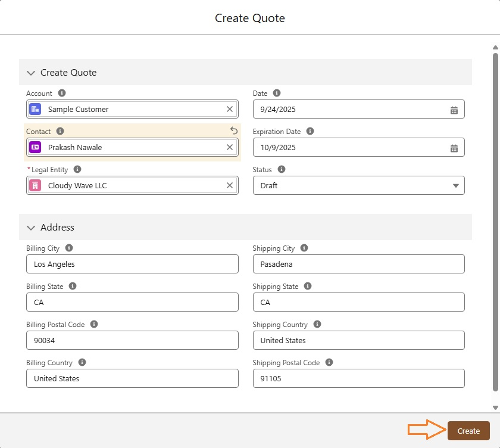
Task: Collapse the Create Quote section
Action: pyautogui.click(x=31, y=73)
